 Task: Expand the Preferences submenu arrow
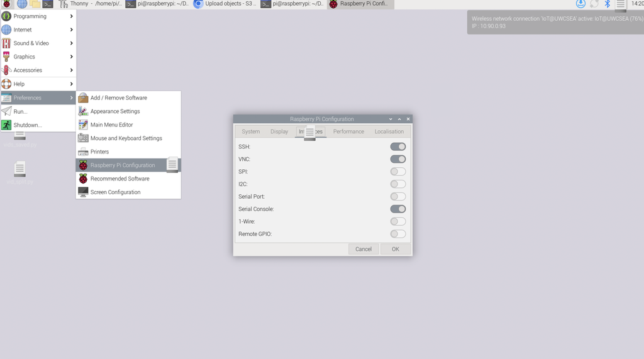(72, 97)
